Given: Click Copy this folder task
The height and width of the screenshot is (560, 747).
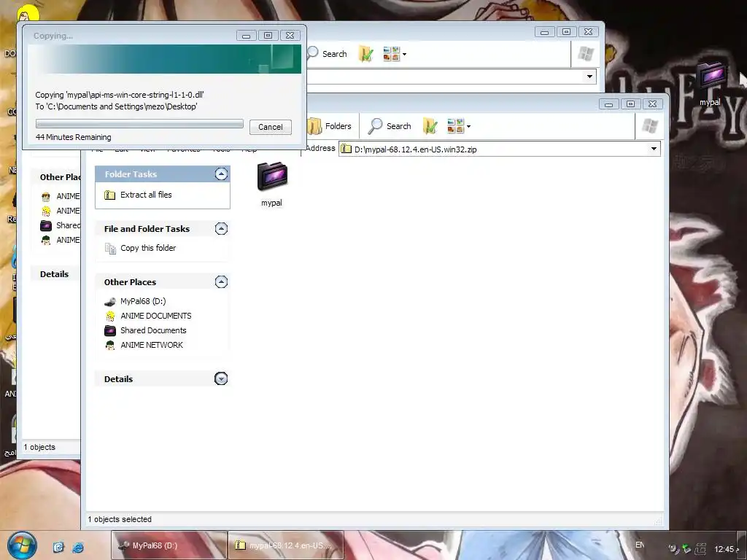Looking at the screenshot, I should click(x=148, y=248).
